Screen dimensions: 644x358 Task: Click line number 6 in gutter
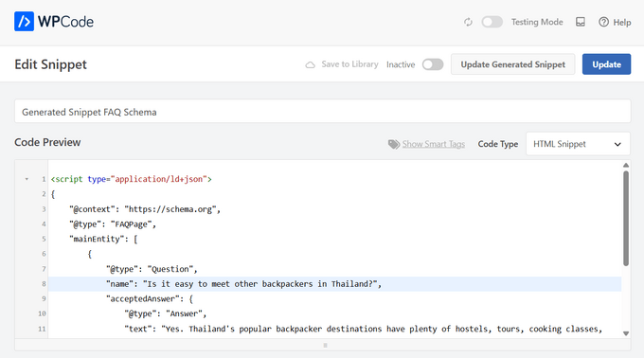tap(44, 254)
